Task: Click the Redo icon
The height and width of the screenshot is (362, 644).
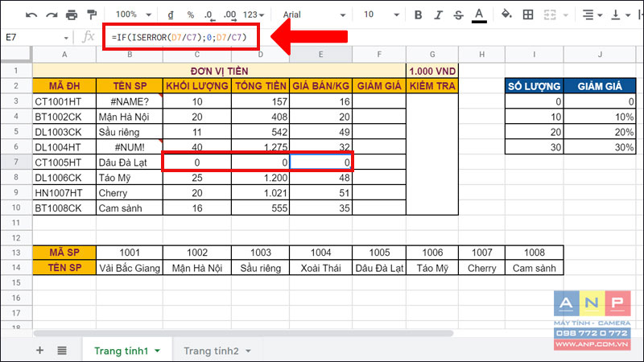Action: coord(52,15)
